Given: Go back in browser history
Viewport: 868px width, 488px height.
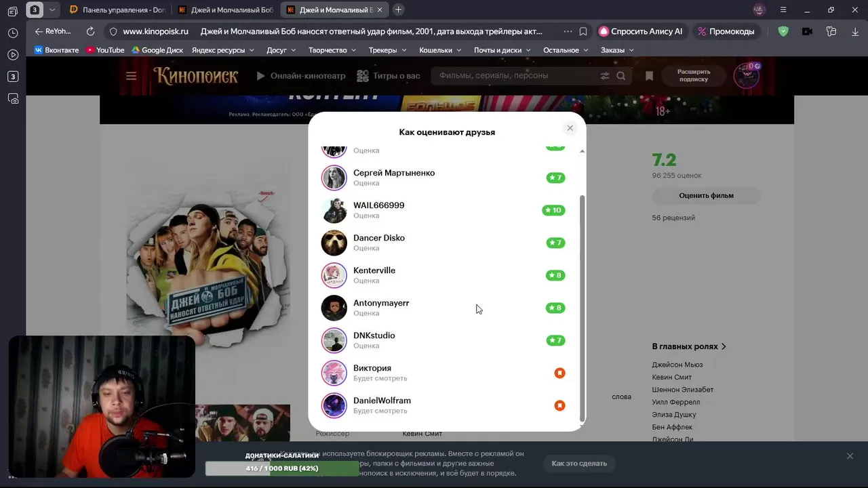Looking at the screenshot, I should point(39,31).
